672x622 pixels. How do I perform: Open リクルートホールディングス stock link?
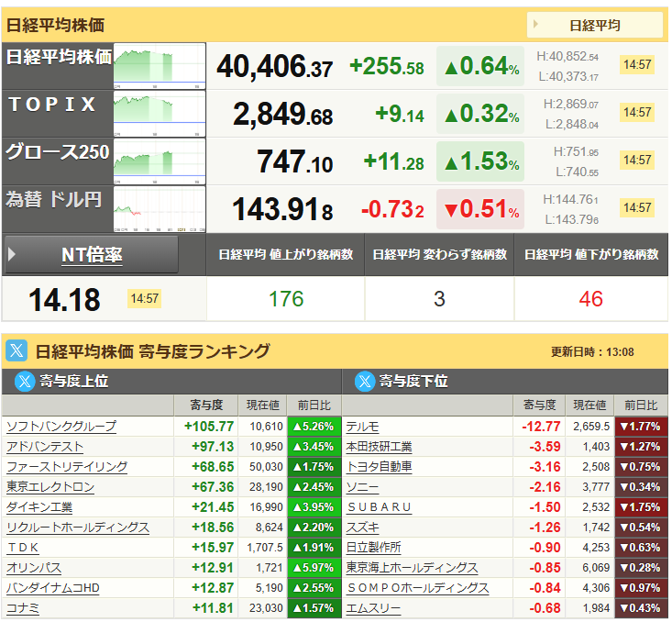pos(78,527)
